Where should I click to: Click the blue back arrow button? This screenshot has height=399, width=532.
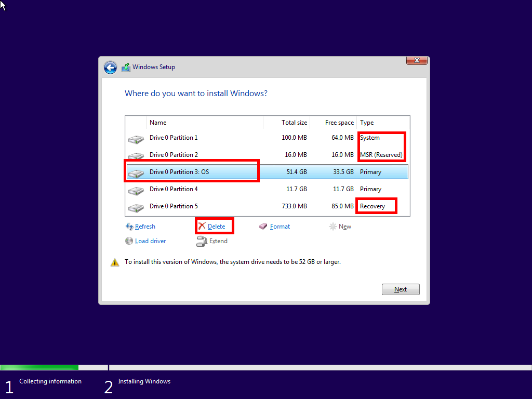click(110, 68)
